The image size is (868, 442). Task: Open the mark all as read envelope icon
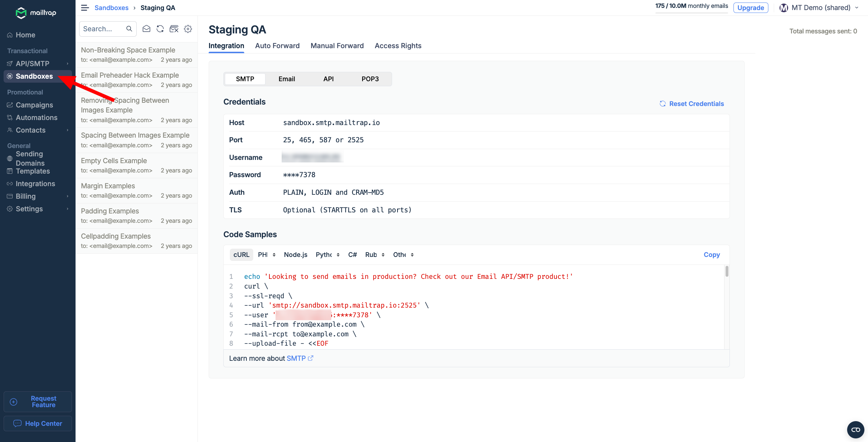pyautogui.click(x=146, y=29)
